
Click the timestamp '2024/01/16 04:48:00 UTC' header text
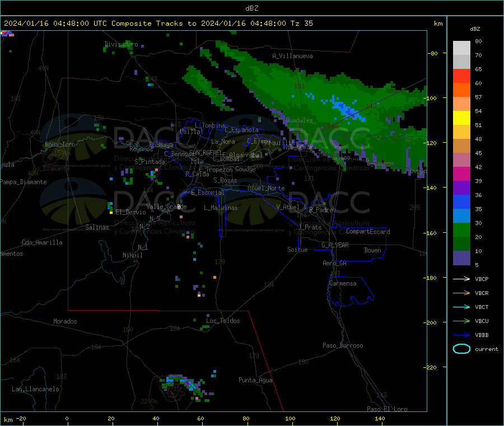pos(55,24)
